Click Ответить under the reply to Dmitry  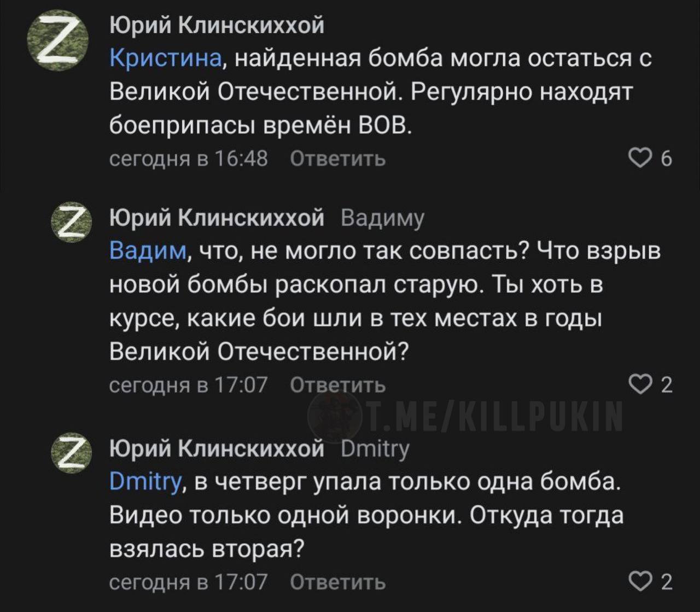tap(337, 582)
